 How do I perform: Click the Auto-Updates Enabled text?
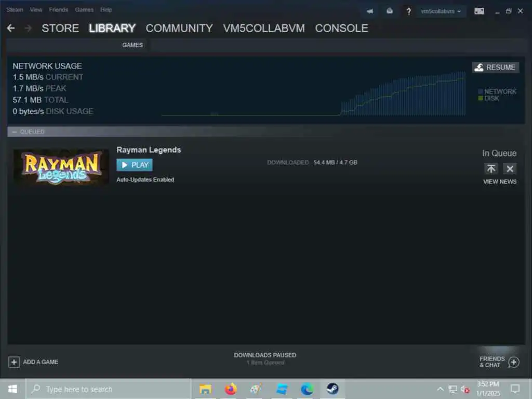[145, 179]
